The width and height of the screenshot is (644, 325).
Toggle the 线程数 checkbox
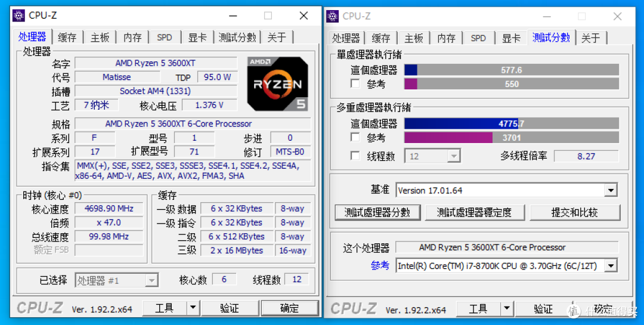click(x=355, y=156)
